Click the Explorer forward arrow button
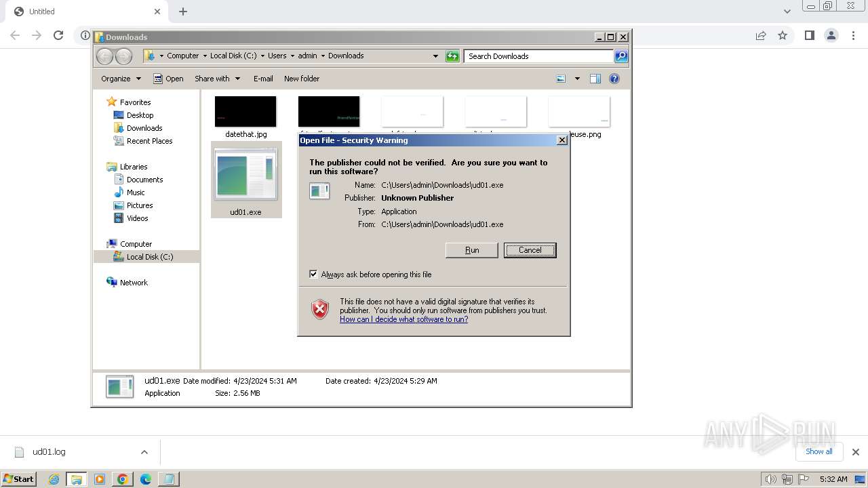This screenshot has width=868, height=488. [x=123, y=56]
